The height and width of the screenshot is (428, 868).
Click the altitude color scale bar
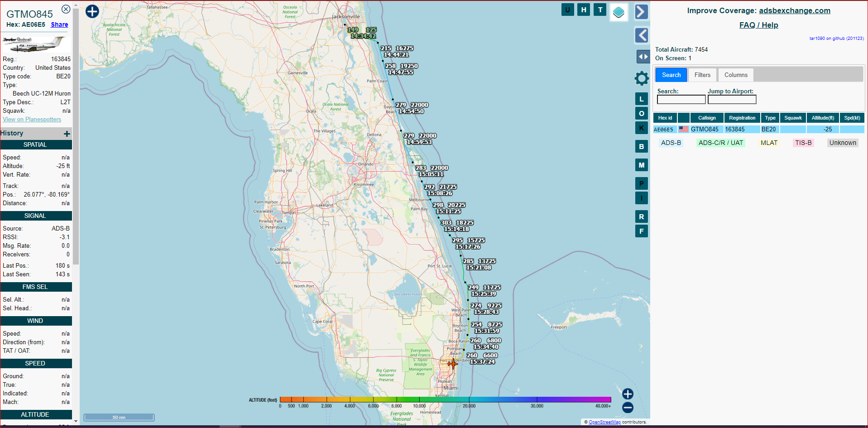(446, 399)
